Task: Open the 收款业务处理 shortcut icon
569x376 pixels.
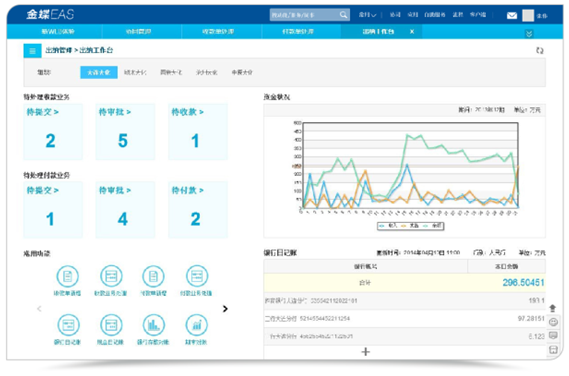Action: tap(111, 277)
